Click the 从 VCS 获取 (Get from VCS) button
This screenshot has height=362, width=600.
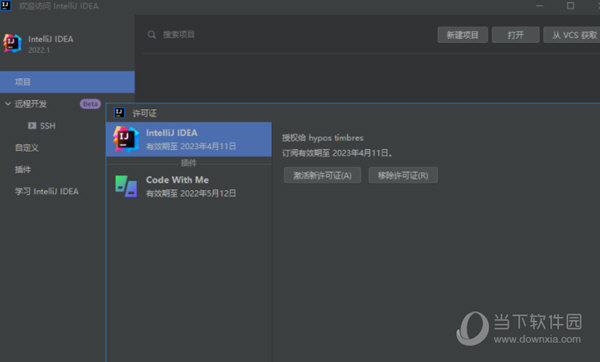point(572,35)
